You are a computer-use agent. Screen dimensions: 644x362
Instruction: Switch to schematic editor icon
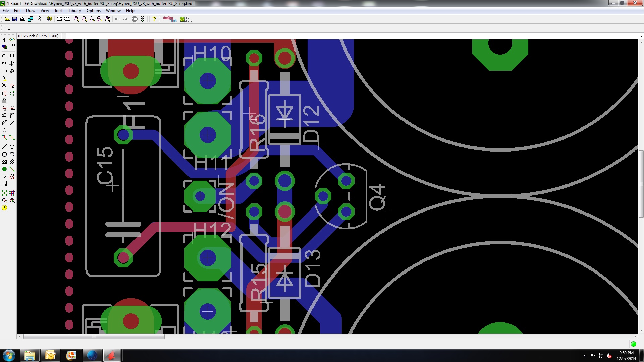(x=40, y=19)
